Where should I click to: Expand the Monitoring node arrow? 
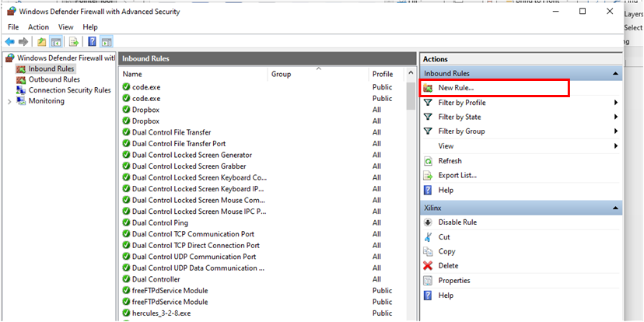(x=9, y=101)
